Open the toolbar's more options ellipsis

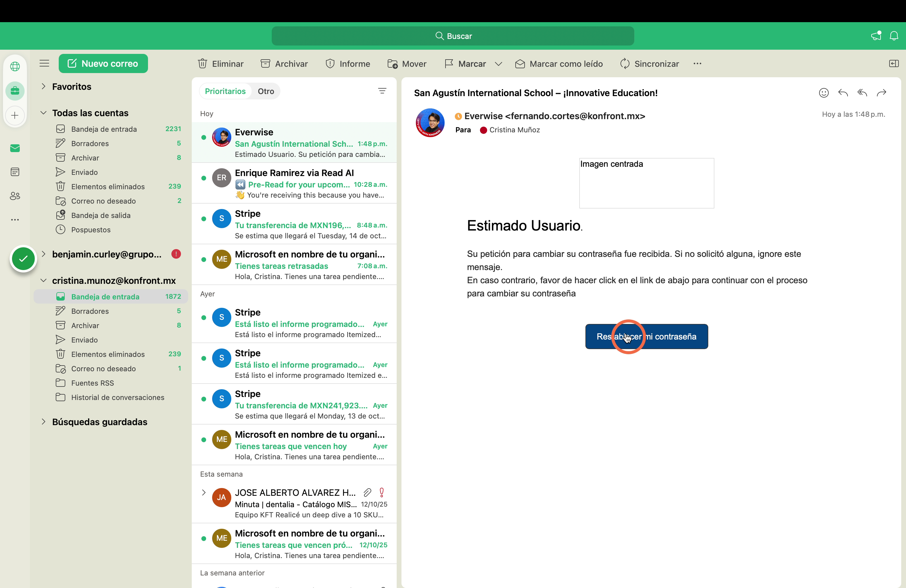tap(697, 63)
